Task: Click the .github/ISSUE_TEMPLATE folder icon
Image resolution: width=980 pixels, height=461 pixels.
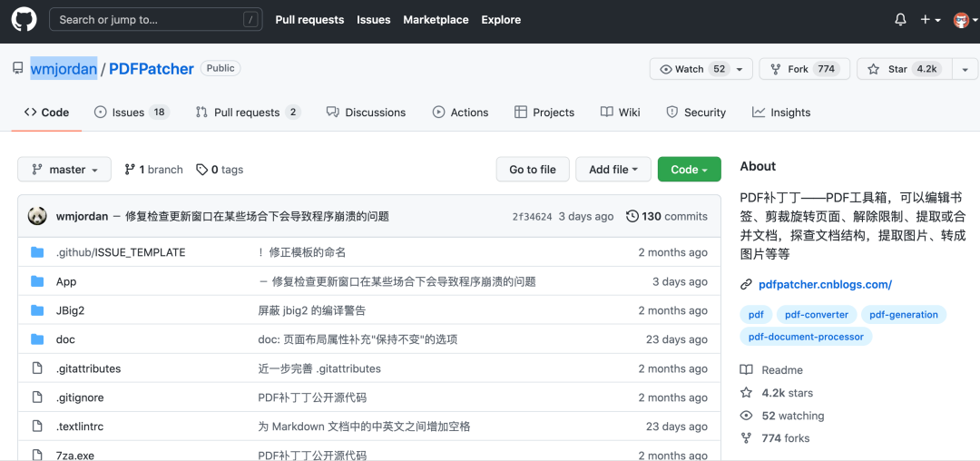Action: pyautogui.click(x=37, y=252)
